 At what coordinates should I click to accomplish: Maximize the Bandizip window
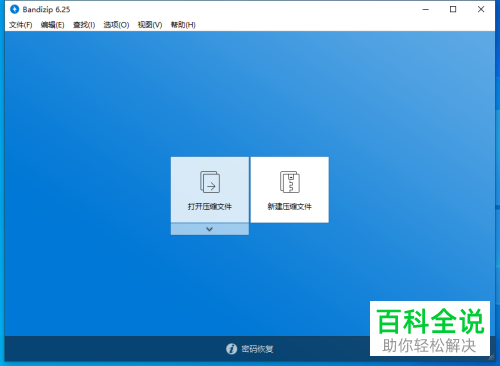tap(453, 9)
